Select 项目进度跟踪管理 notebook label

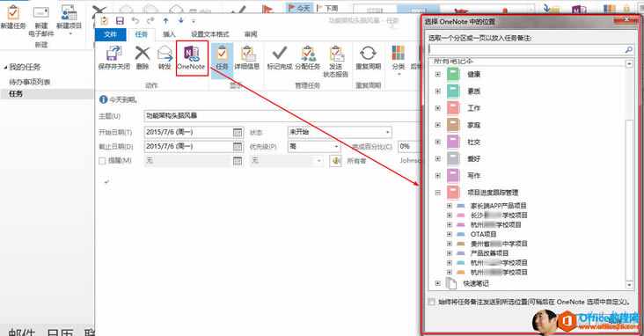tap(493, 193)
